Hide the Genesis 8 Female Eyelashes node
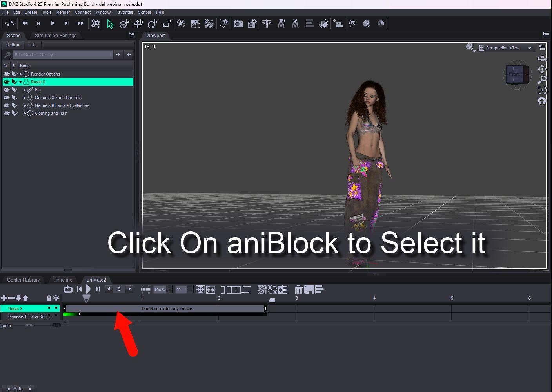Screen dimensions: 552x392 click(x=7, y=105)
